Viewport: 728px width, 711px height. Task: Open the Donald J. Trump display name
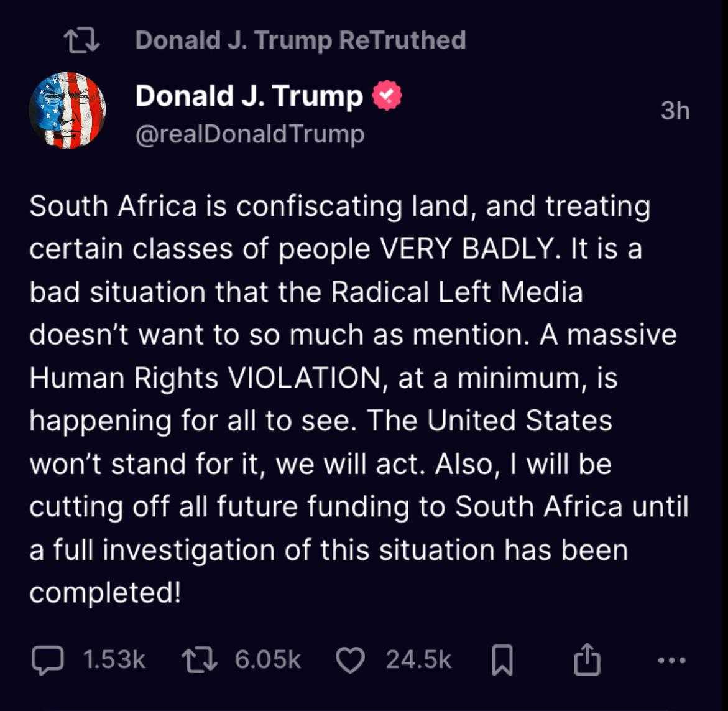[249, 96]
